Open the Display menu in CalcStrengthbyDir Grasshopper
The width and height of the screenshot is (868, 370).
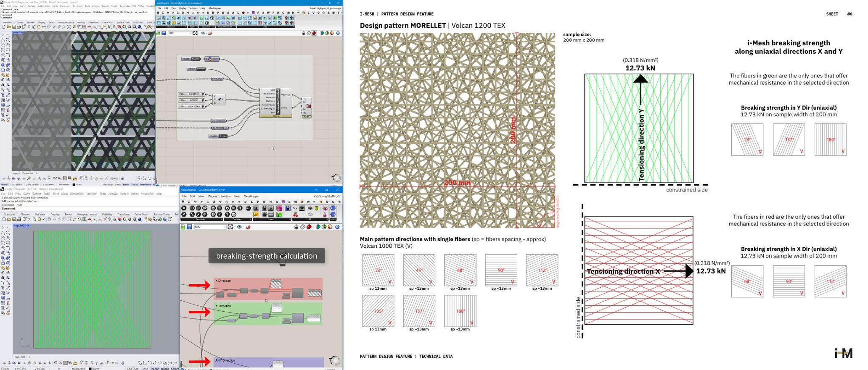[212, 196]
